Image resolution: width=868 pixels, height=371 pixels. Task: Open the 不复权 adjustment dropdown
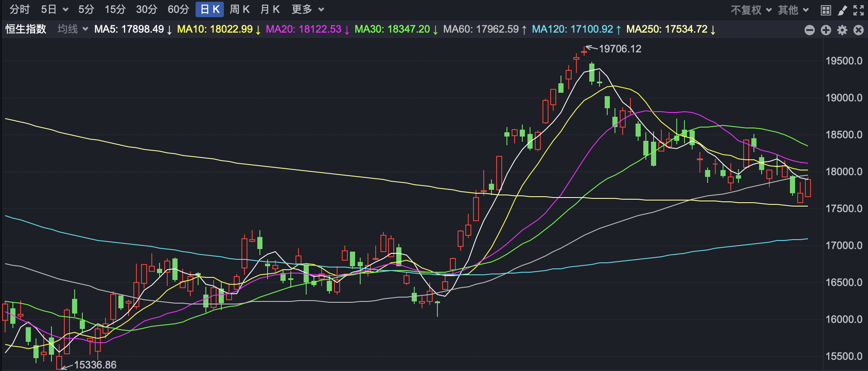point(751,10)
